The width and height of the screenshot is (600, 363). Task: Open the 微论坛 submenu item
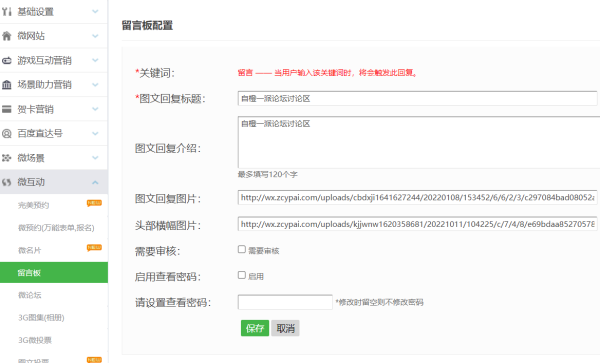coord(29,295)
